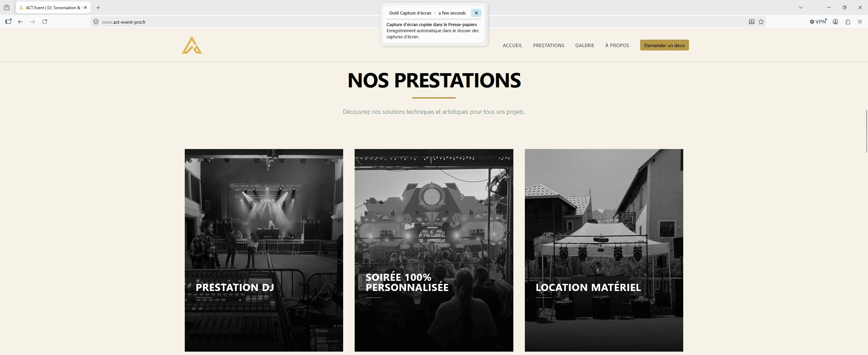The image size is (868, 355).
Task: Go back with the browser back arrow
Action: pos(20,22)
